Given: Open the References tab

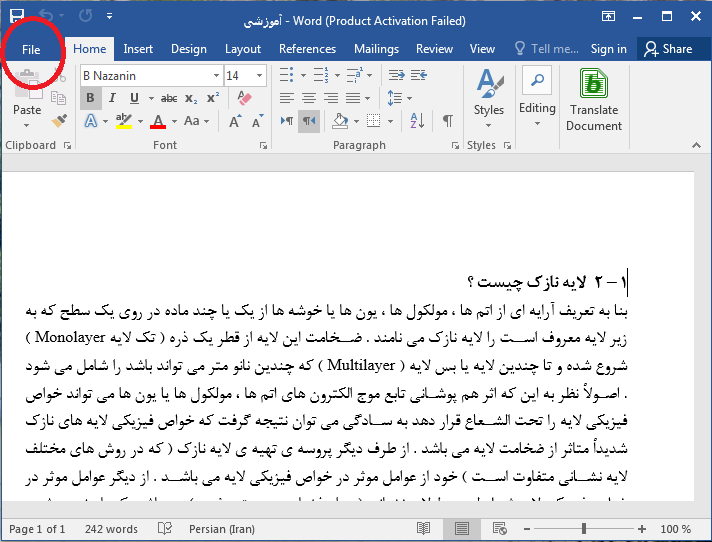Looking at the screenshot, I should 307,49.
